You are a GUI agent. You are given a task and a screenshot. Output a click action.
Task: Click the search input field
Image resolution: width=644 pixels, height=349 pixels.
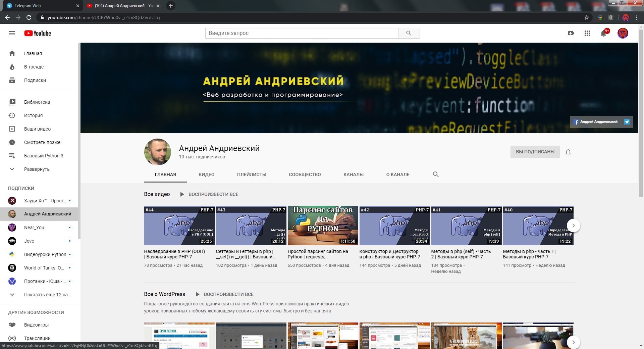coord(302,33)
